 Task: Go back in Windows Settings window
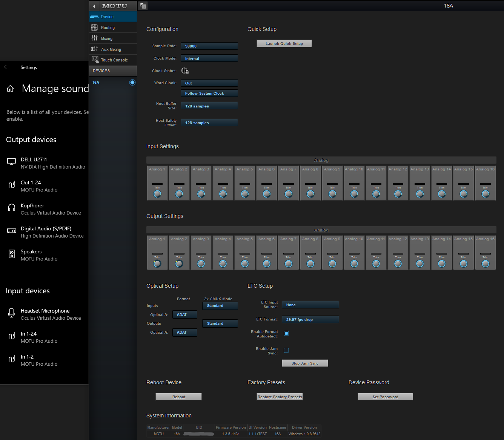click(x=6, y=67)
